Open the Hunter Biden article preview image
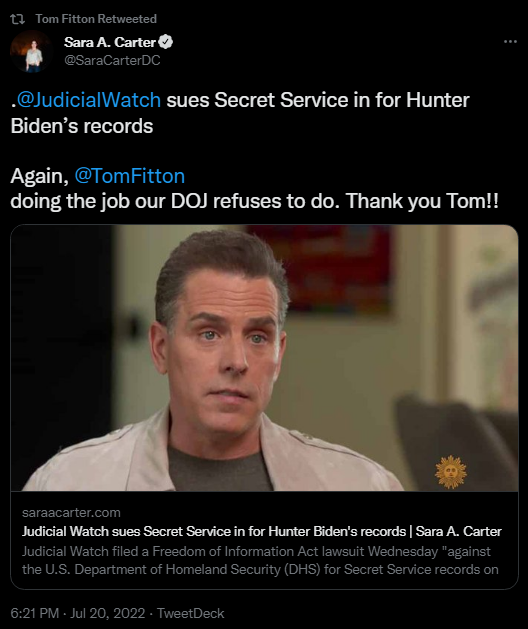Image resolution: width=528 pixels, height=629 pixels. point(264,358)
